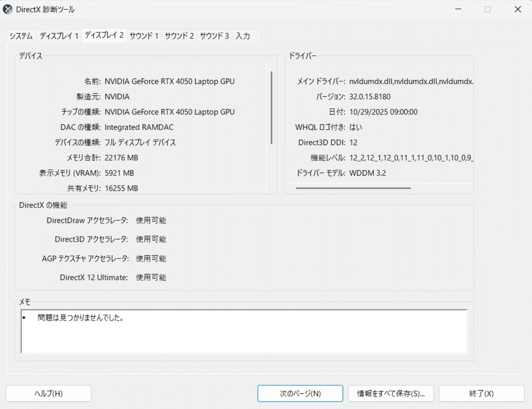Click the 共有メモリ value 16255 MB
Screen dimensions: 532x409
(121, 188)
